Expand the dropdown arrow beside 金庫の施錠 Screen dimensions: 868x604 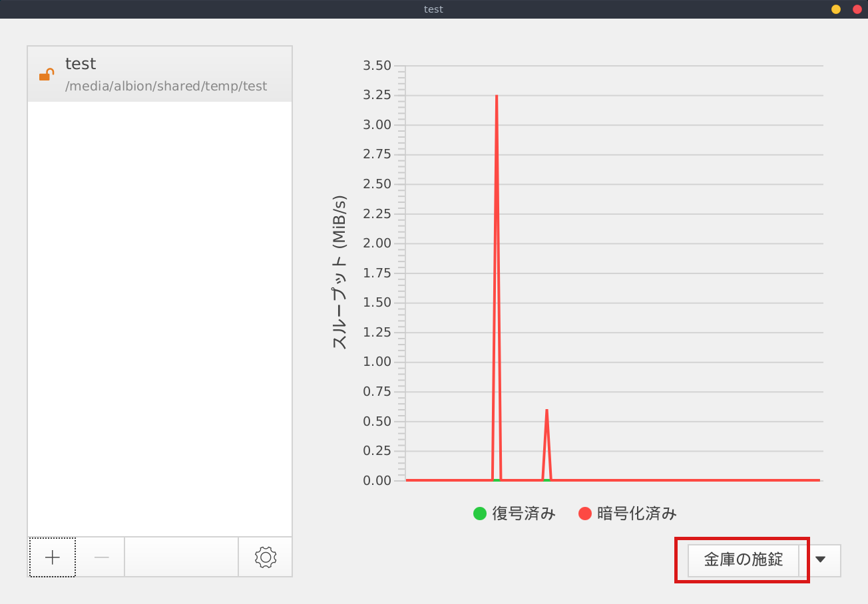[x=820, y=560]
